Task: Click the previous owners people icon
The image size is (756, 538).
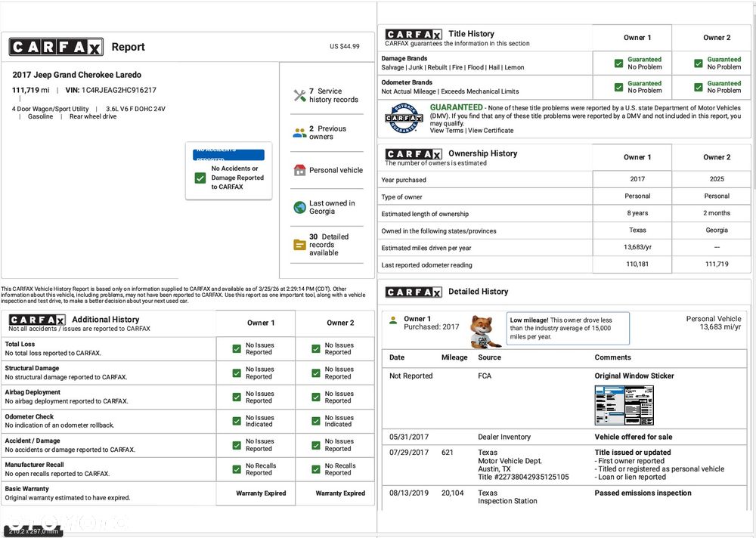Action: click(299, 132)
